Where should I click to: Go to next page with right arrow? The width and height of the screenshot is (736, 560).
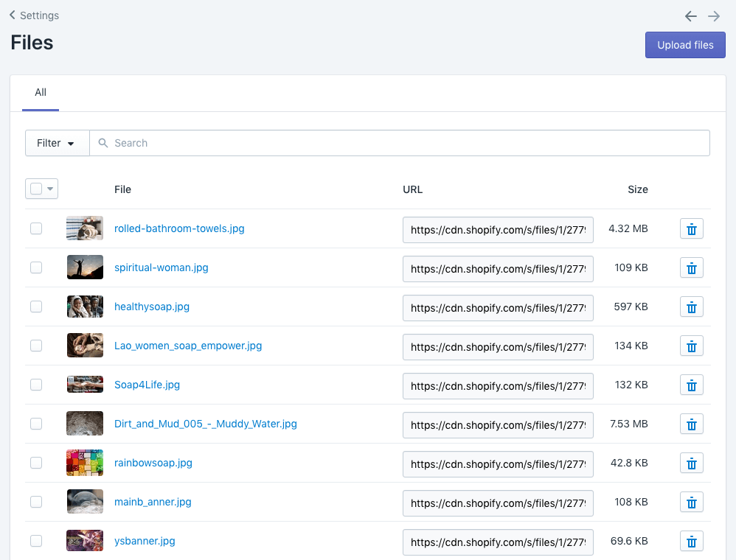(x=713, y=16)
